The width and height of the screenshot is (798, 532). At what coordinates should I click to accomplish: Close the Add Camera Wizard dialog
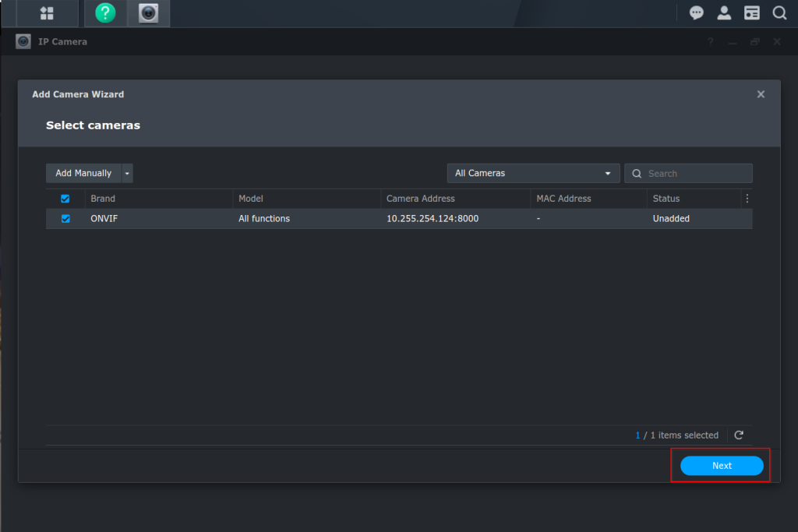pos(761,94)
